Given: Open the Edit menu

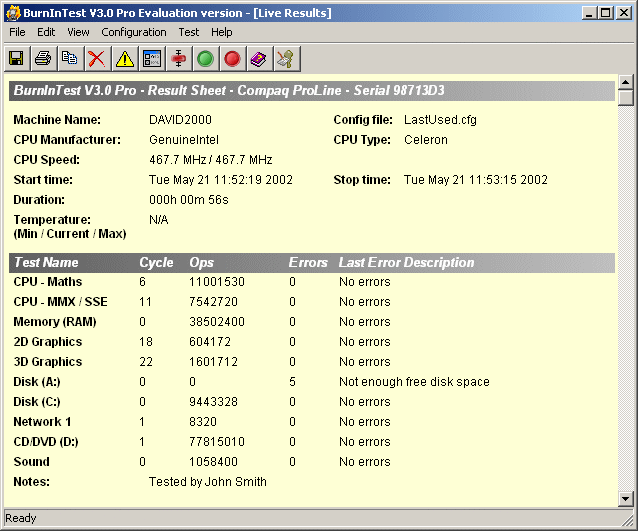Looking at the screenshot, I should [x=46, y=32].
